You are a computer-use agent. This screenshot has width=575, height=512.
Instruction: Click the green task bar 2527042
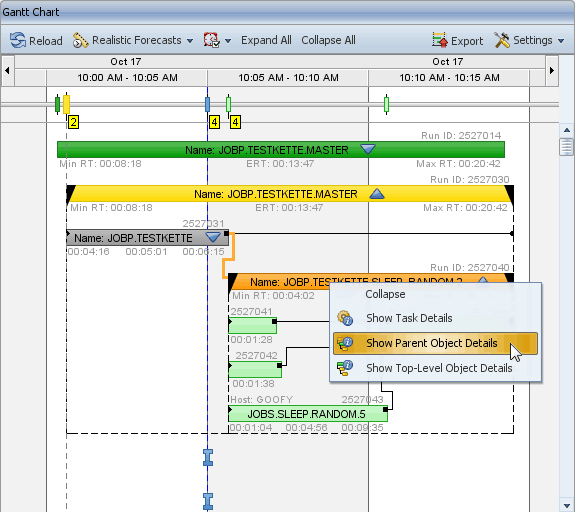pos(255,369)
